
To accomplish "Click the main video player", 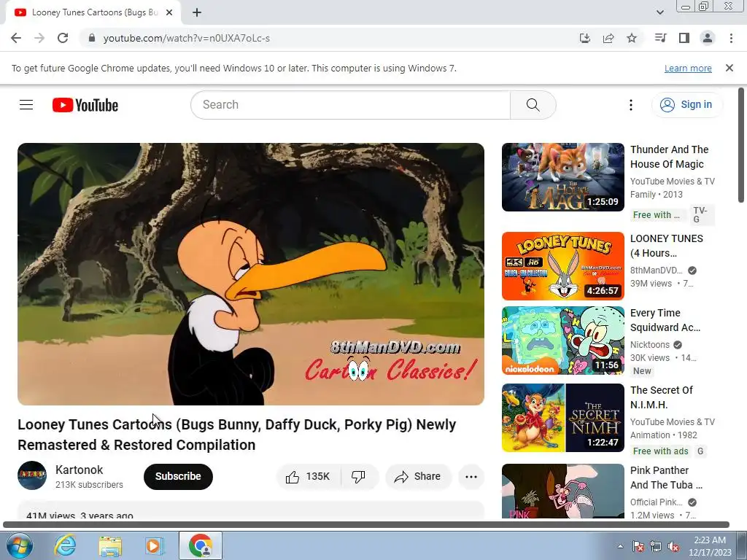I will click(251, 274).
